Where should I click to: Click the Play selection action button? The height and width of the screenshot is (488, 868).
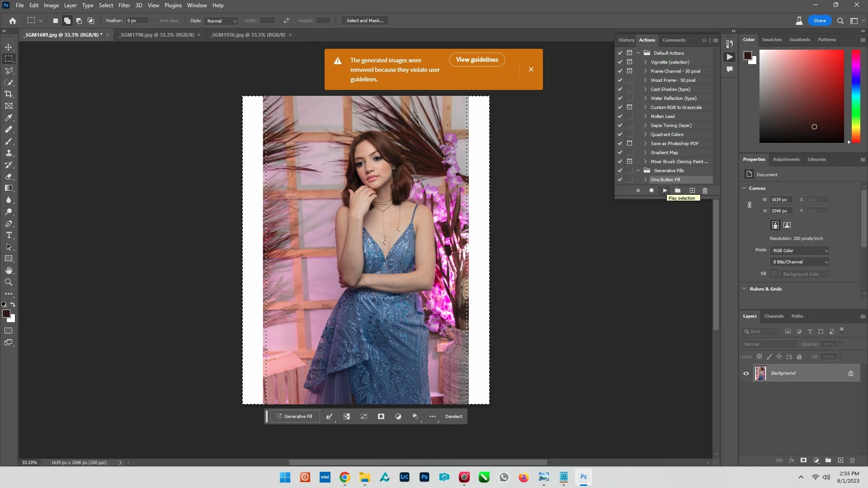click(665, 190)
